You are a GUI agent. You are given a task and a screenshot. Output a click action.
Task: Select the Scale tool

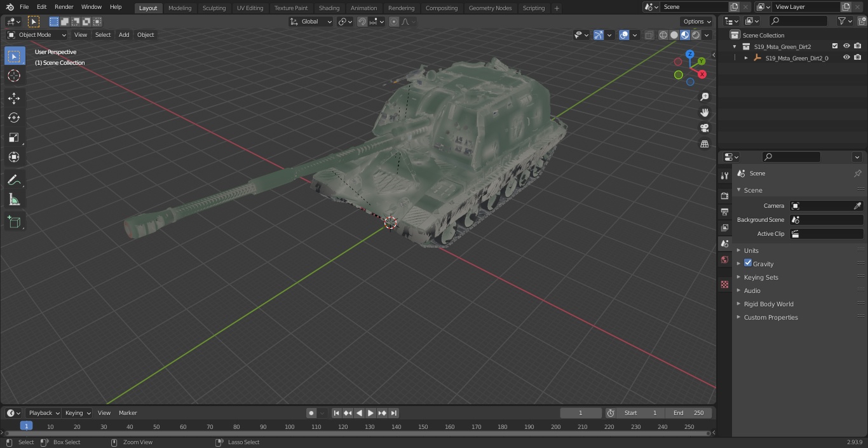tap(14, 137)
